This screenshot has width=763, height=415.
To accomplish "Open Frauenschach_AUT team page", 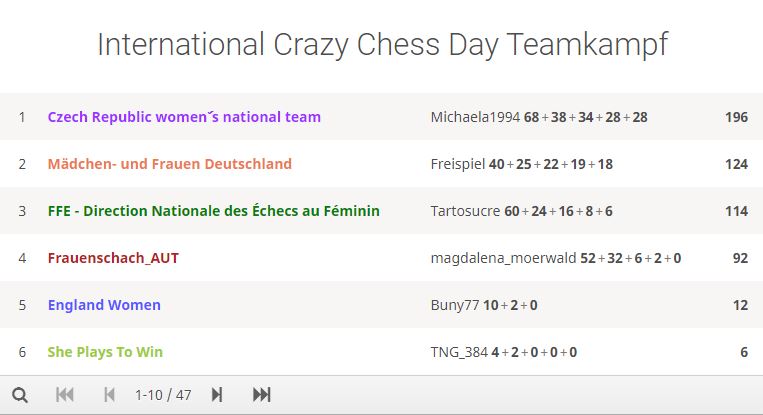I will tap(113, 258).
